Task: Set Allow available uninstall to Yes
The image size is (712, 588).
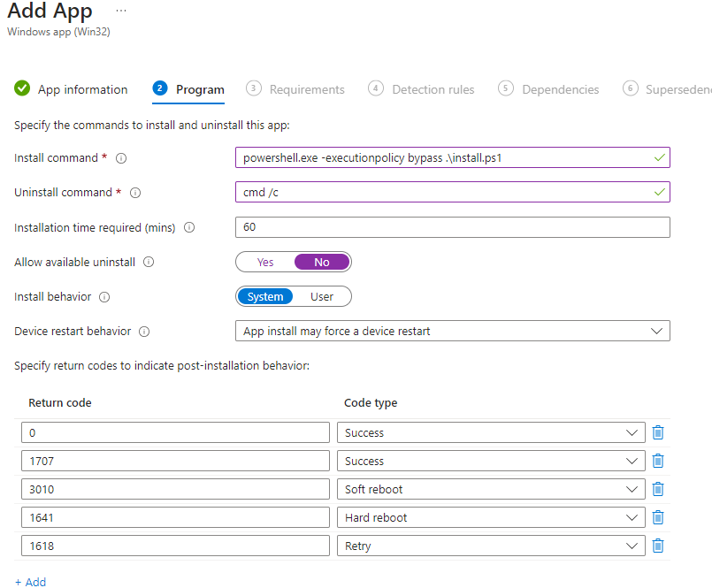Action: click(x=265, y=263)
